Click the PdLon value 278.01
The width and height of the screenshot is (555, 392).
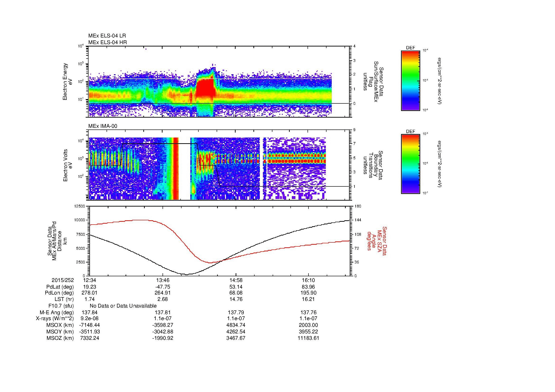coord(90,293)
